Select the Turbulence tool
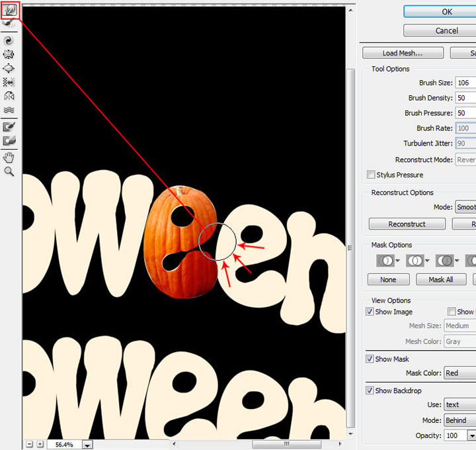 tap(9, 110)
